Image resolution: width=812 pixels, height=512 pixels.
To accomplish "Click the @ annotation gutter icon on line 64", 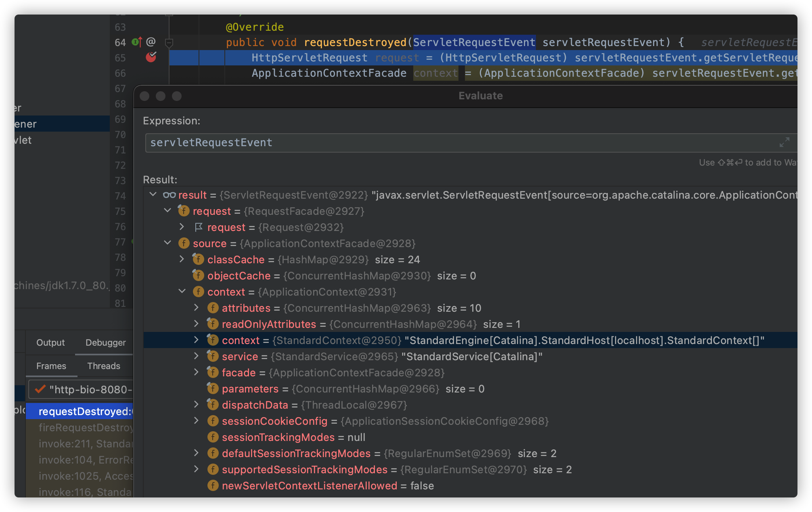I will click(151, 42).
